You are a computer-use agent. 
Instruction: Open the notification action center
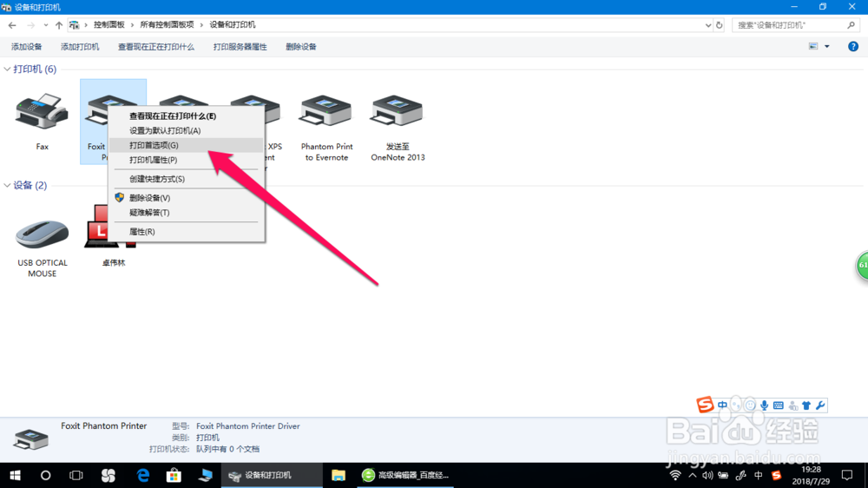tap(847, 475)
